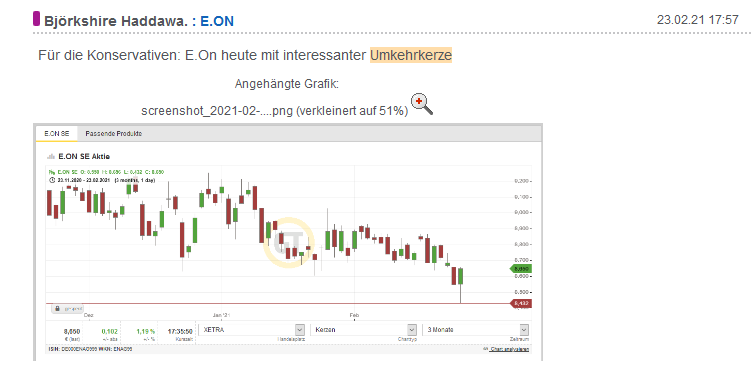This screenshot has height=375, width=753.
Task: Select the E.ON SE tab in chart
Action: pyautogui.click(x=57, y=134)
